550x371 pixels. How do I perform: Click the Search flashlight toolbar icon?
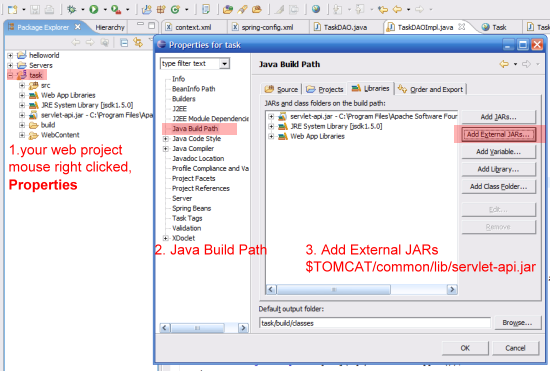click(x=242, y=9)
